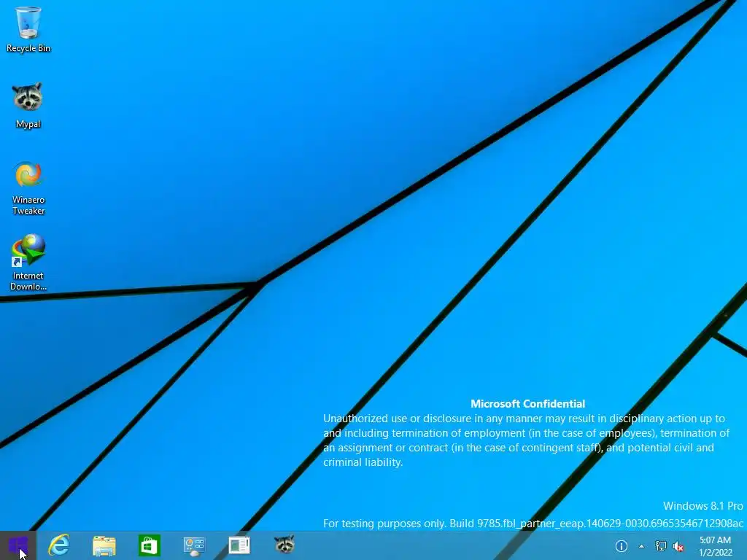Image resolution: width=747 pixels, height=560 pixels.
Task: Open File Explorer from the taskbar
Action: coord(104,545)
